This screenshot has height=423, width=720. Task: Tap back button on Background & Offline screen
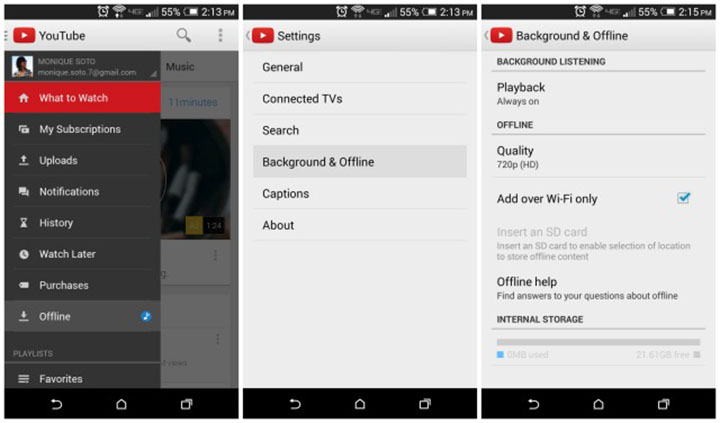pos(533,404)
